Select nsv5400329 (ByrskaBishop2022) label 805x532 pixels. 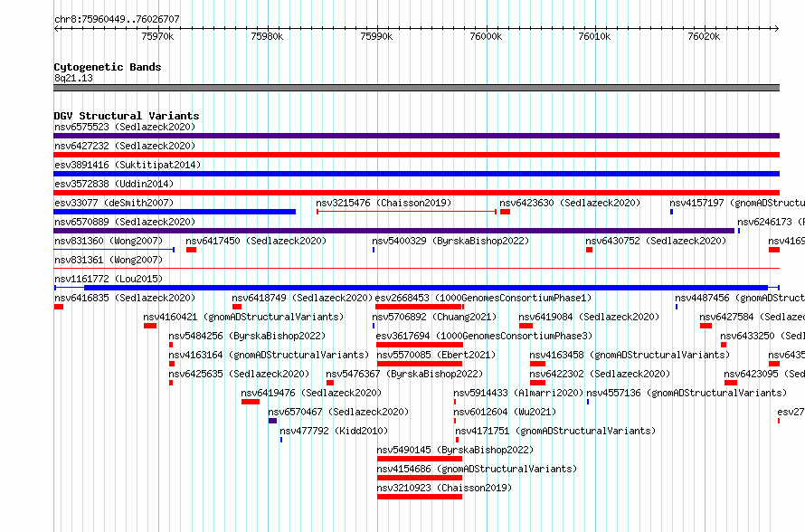coord(450,241)
